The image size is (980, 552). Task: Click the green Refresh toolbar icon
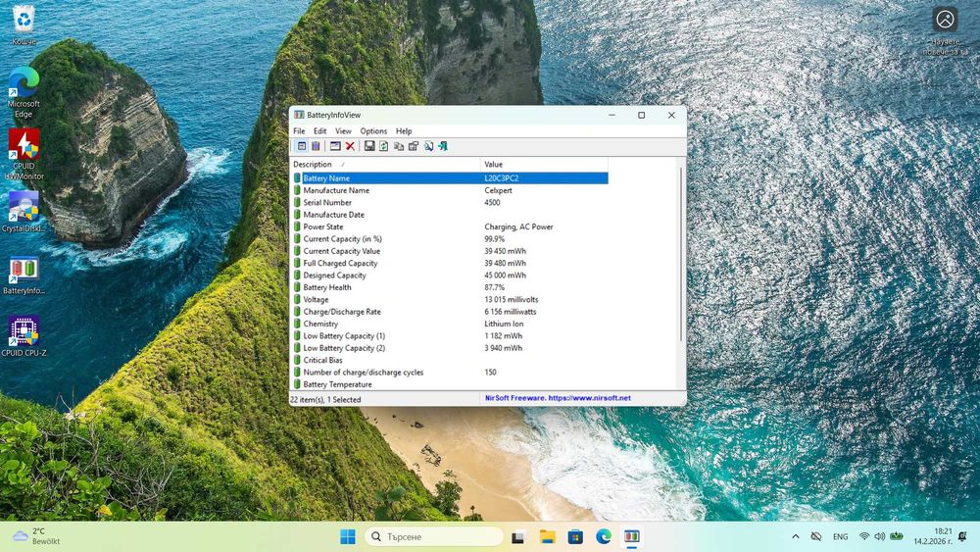(384, 146)
